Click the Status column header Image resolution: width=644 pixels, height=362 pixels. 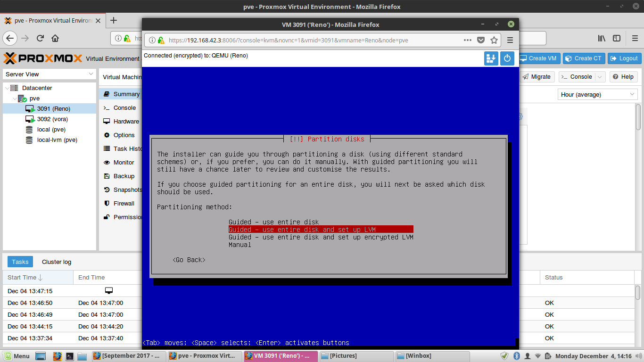(587, 277)
